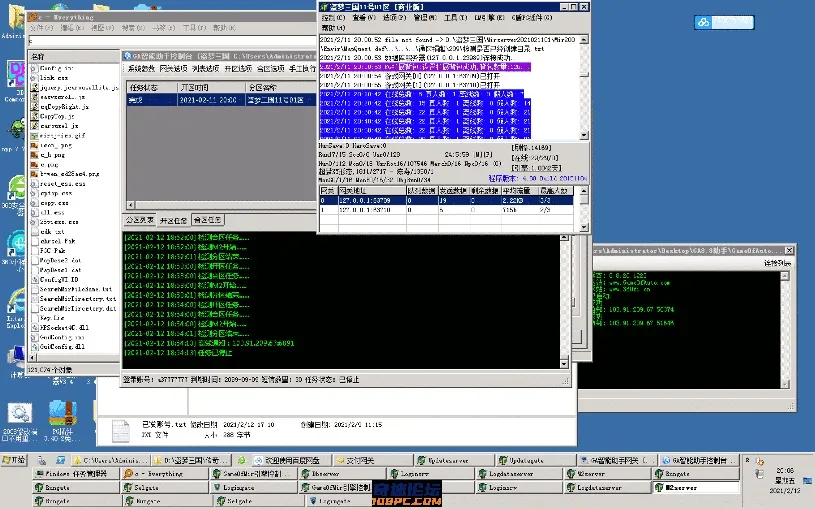Open the 查看(V) menu in the M2server window

pos(363,18)
